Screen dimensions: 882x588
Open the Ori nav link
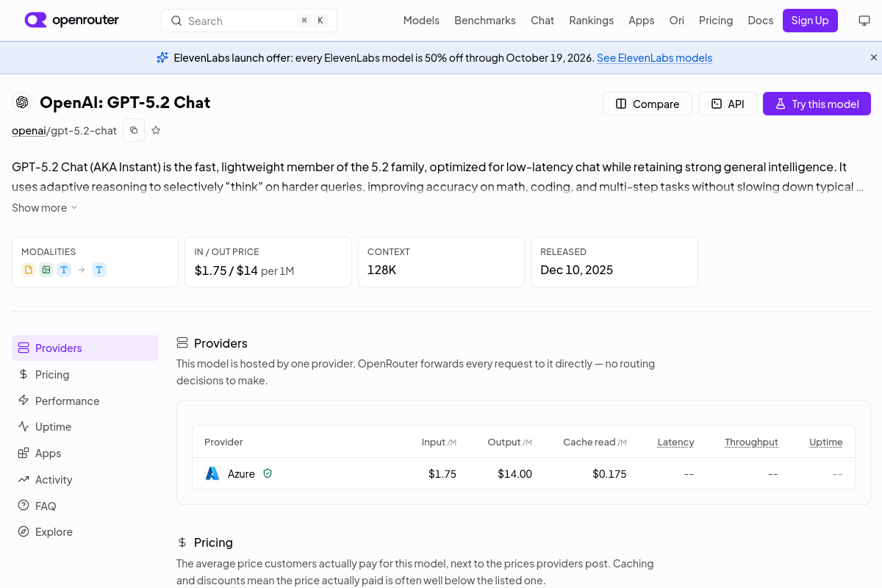click(x=676, y=21)
